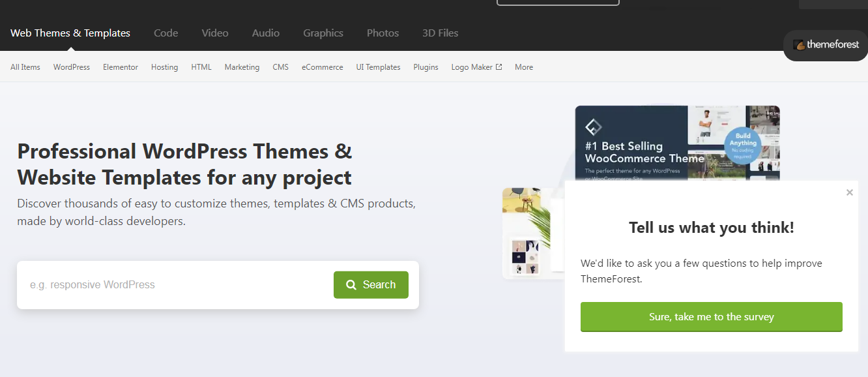The width and height of the screenshot is (868, 377).
Task: Select the Video tab
Action: coord(214,33)
